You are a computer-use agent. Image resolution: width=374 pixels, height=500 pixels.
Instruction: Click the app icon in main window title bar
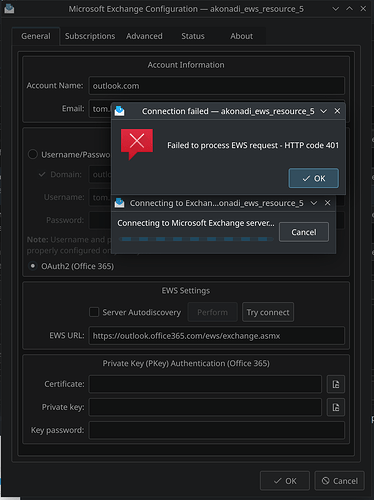coord(9,9)
